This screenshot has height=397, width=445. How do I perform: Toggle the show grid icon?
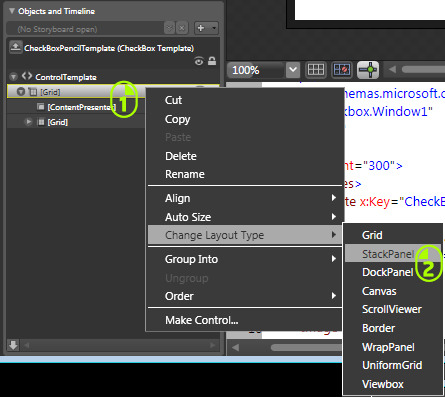315,70
